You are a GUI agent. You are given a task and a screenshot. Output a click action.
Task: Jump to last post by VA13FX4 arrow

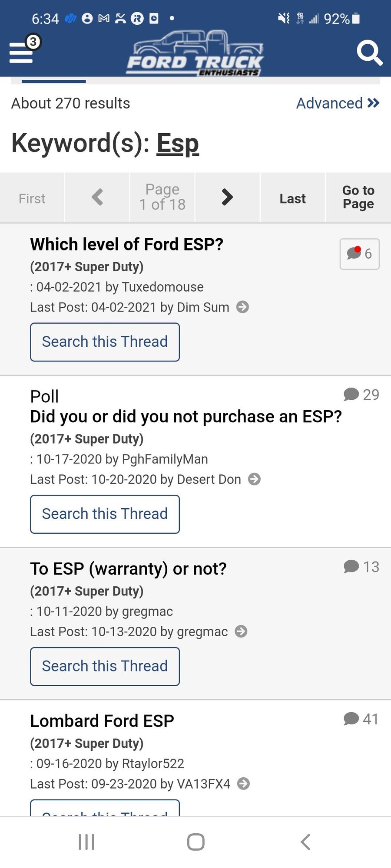[244, 784]
